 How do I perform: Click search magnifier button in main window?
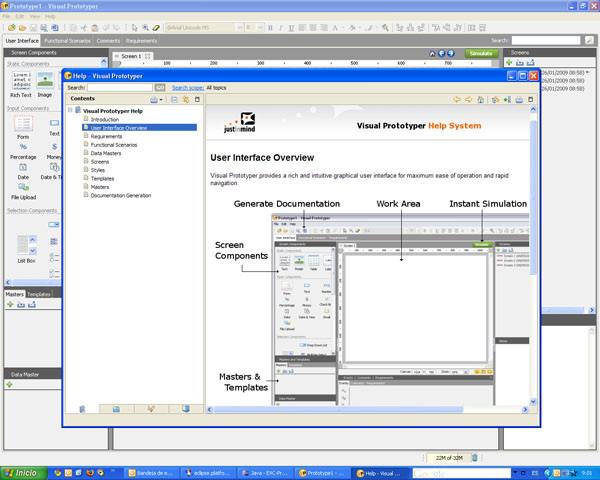click(589, 40)
